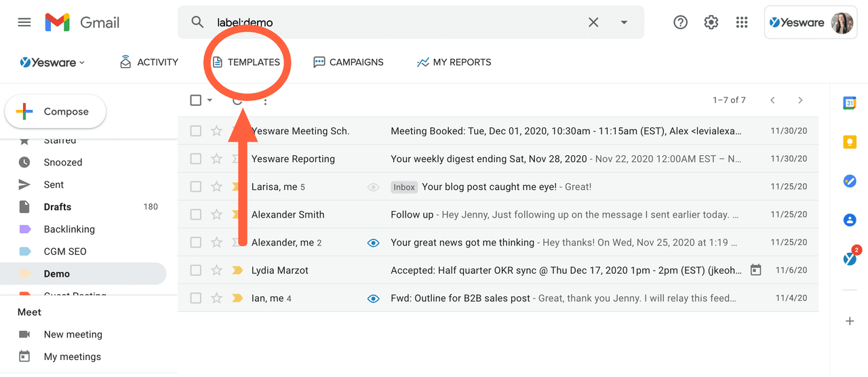The image size is (868, 377).
Task: Open Gmail settings gear
Action: tap(711, 22)
